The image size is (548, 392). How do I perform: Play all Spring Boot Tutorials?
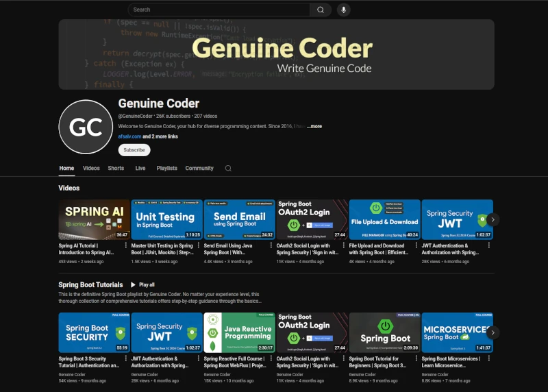click(142, 284)
